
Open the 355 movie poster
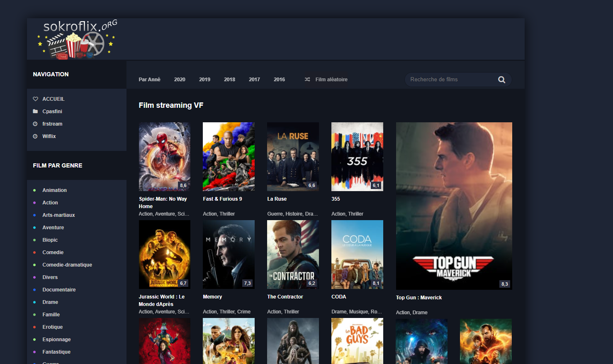pos(357,157)
